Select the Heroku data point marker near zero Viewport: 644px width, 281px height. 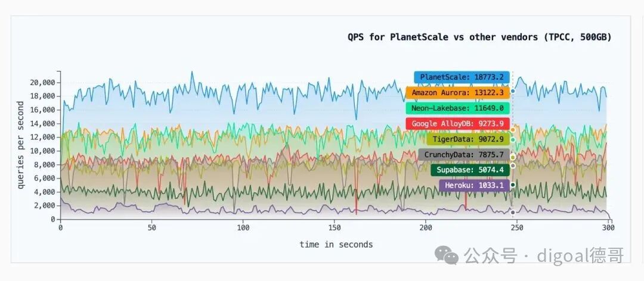click(x=513, y=213)
